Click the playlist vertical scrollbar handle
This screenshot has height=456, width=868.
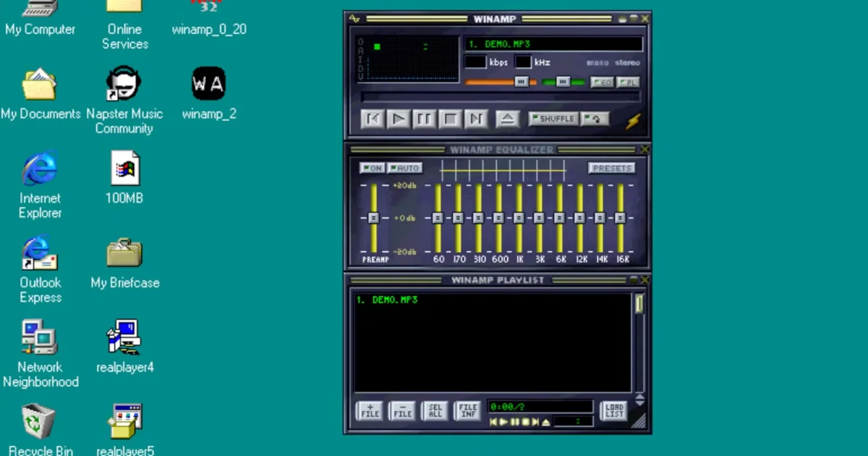(639, 304)
